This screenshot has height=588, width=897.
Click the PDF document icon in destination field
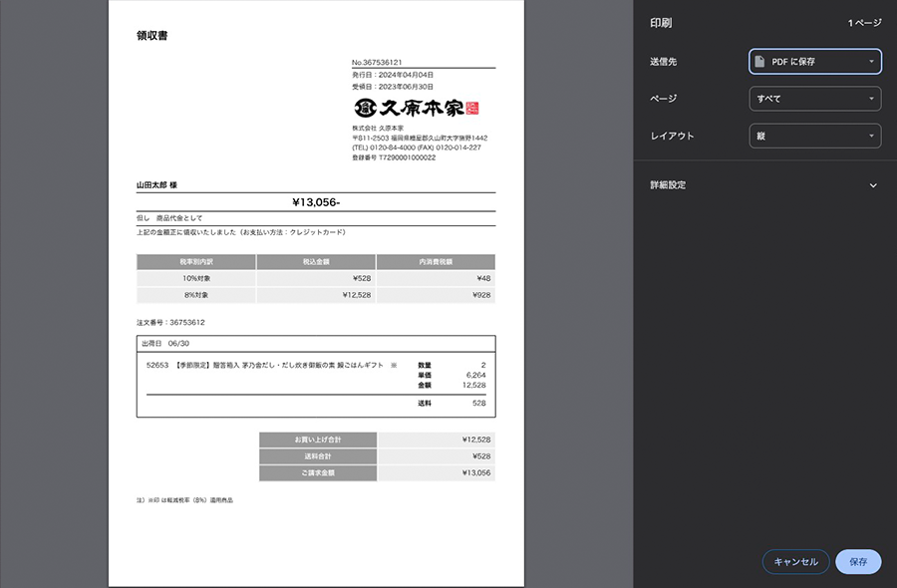[x=760, y=62]
